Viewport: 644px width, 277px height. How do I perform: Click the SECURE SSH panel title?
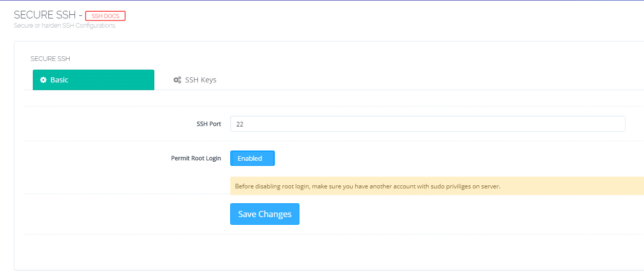click(50, 59)
